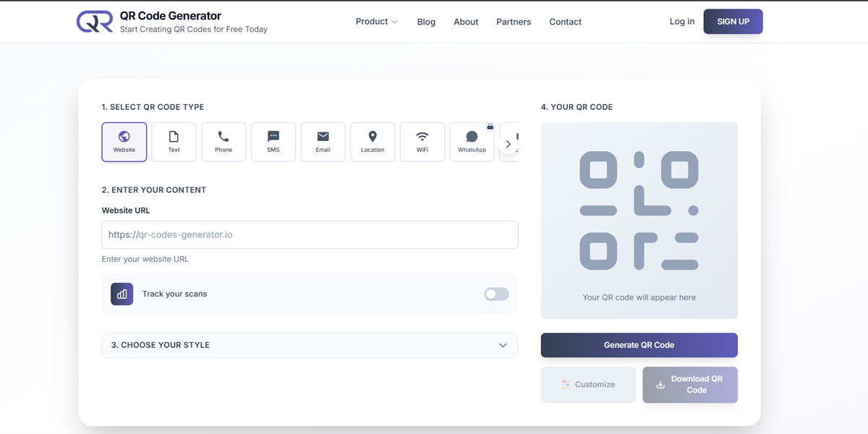Select the Website QR code type

tap(124, 142)
